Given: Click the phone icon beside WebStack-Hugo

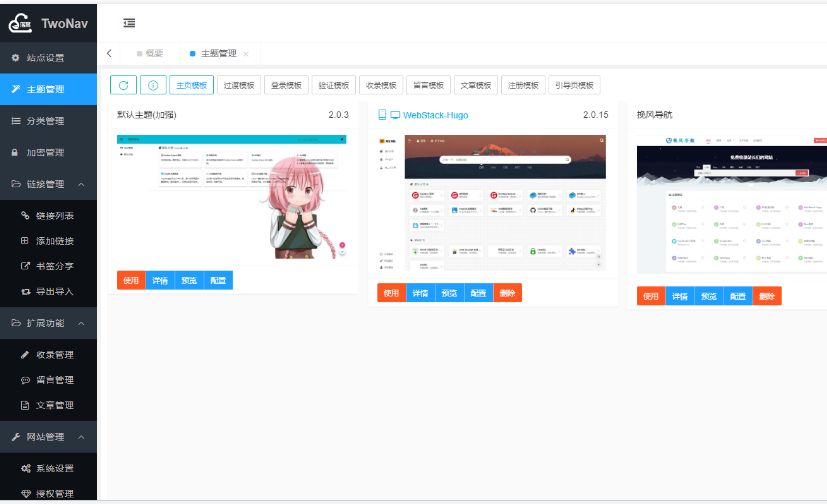Looking at the screenshot, I should point(382,114).
